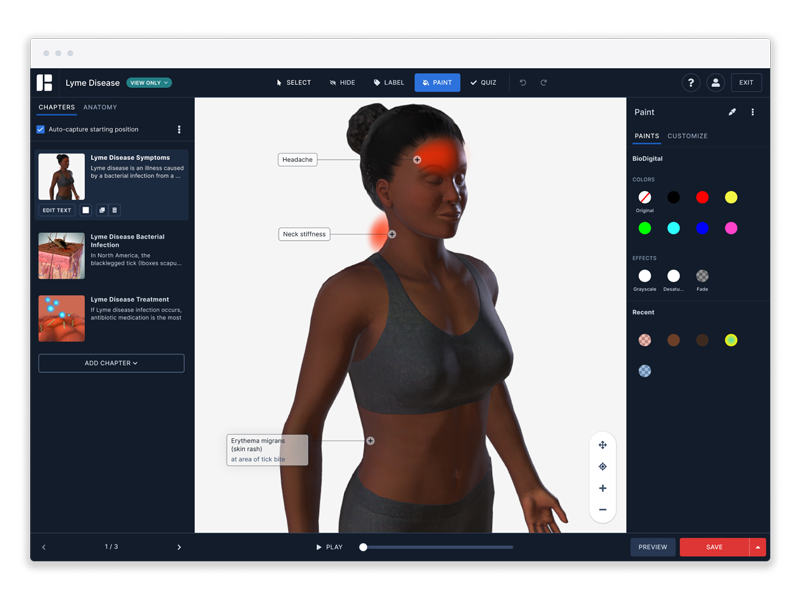Pick the red color swatch
This screenshot has width=800, height=600.
coord(702,198)
